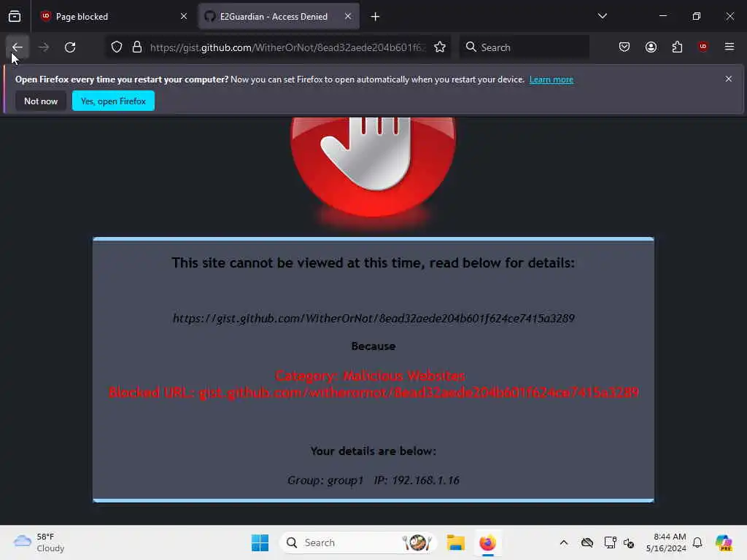Open the muted volume tray icon
This screenshot has width=747, height=560.
pyautogui.click(x=629, y=542)
